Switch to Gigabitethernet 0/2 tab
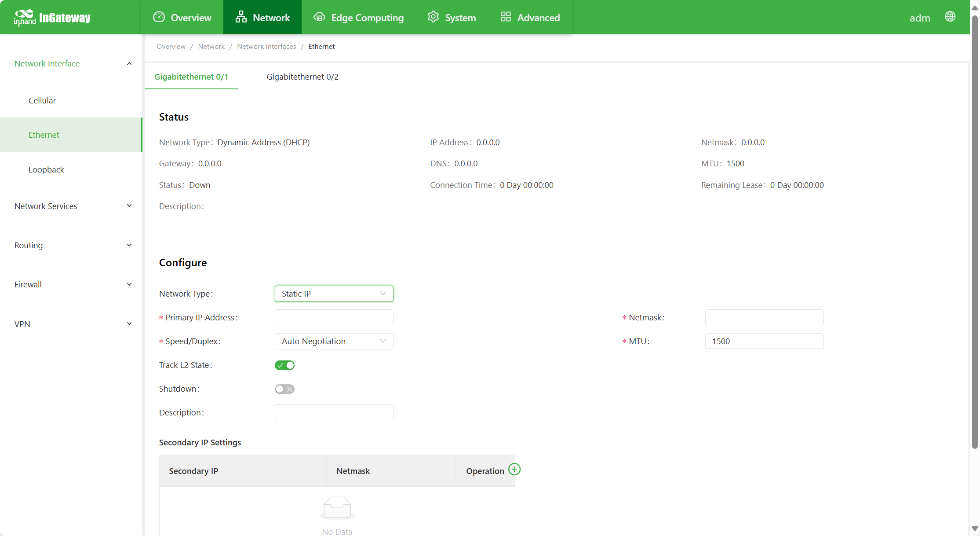 click(302, 77)
